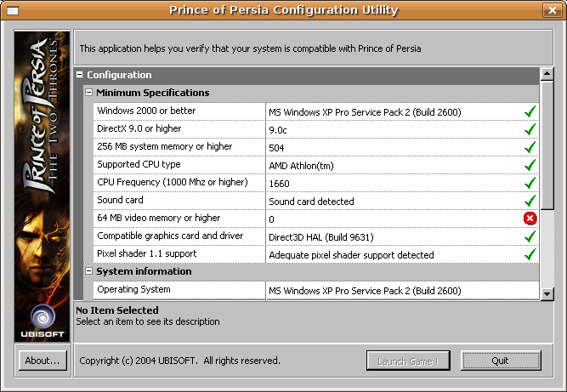Viewport: 567px width, 392px height.
Task: Click the green checkmark for Windows 2000 row
Action: (530, 111)
